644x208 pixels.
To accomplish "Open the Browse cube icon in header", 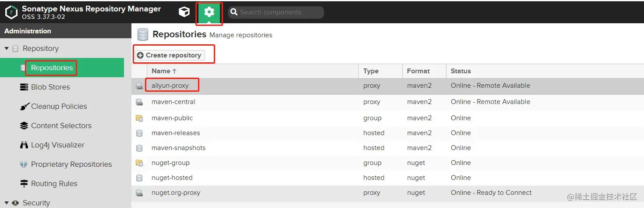I will pos(184,12).
